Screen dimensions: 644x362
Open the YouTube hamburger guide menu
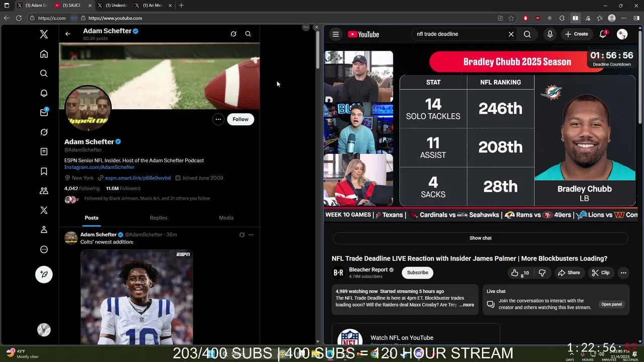coord(336,34)
